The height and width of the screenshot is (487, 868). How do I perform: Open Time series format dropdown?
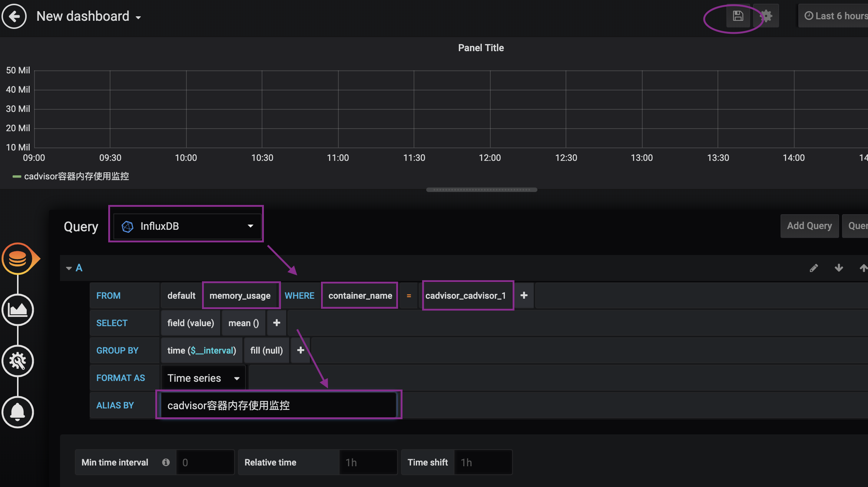[x=203, y=378]
